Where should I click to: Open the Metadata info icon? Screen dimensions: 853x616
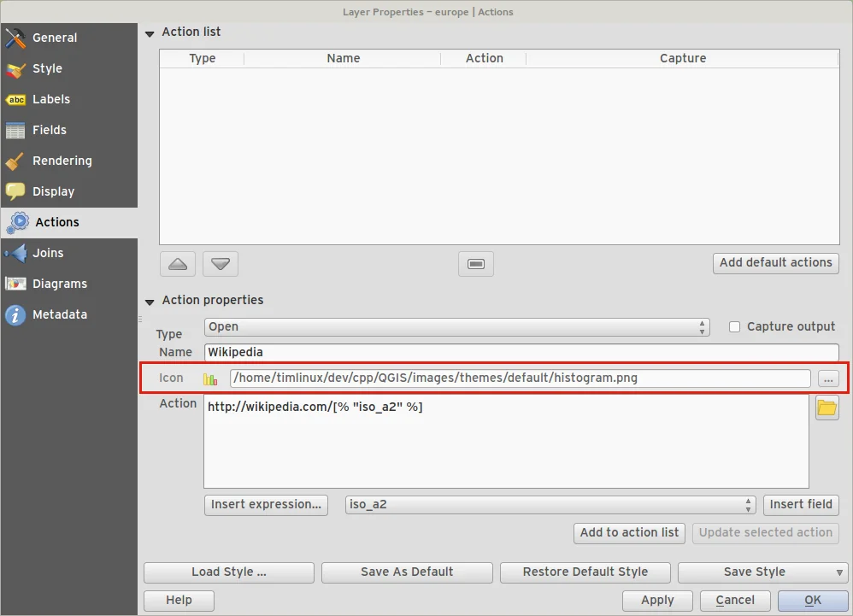[15, 315]
